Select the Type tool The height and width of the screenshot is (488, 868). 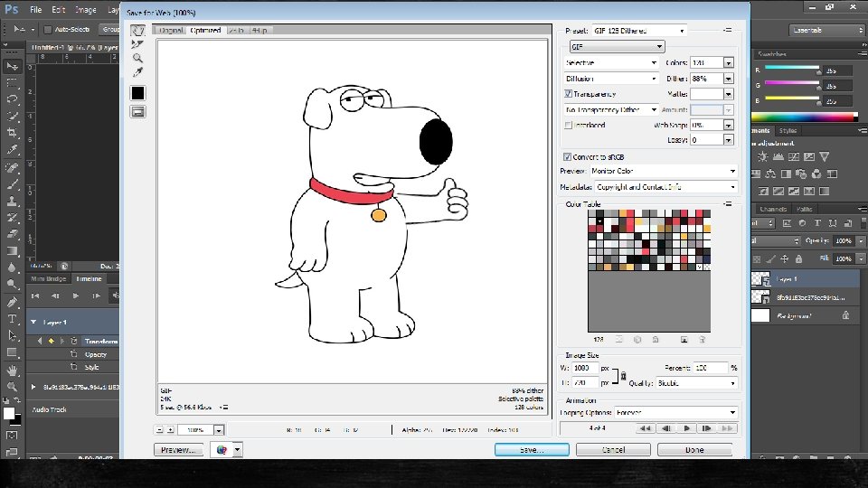12,319
